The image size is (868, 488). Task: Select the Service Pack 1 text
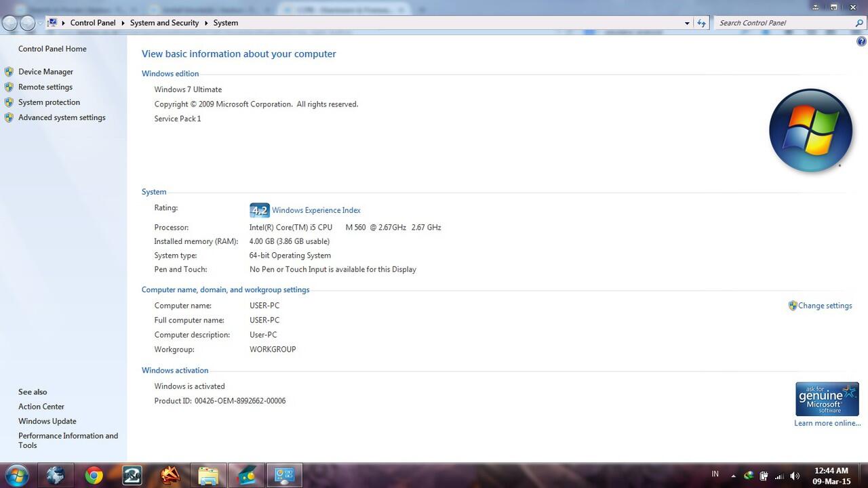[x=178, y=119]
